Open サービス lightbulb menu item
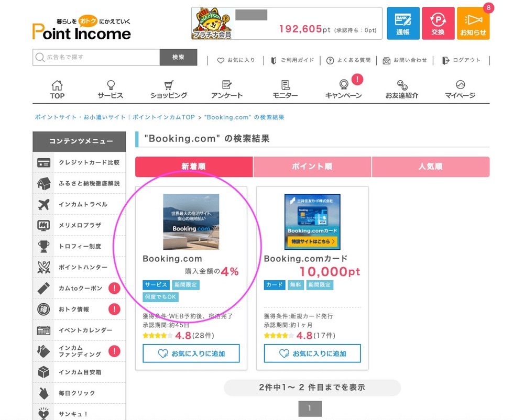 point(110,89)
